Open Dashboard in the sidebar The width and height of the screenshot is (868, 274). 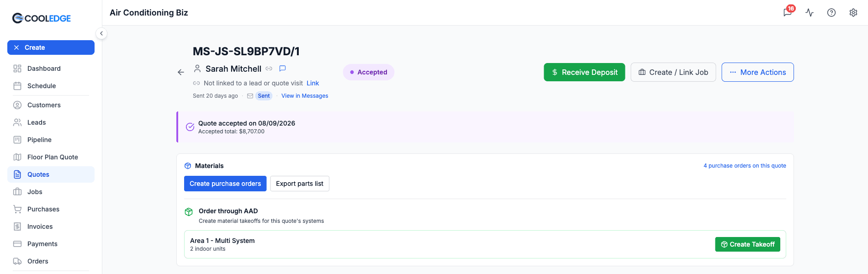[x=51, y=68]
